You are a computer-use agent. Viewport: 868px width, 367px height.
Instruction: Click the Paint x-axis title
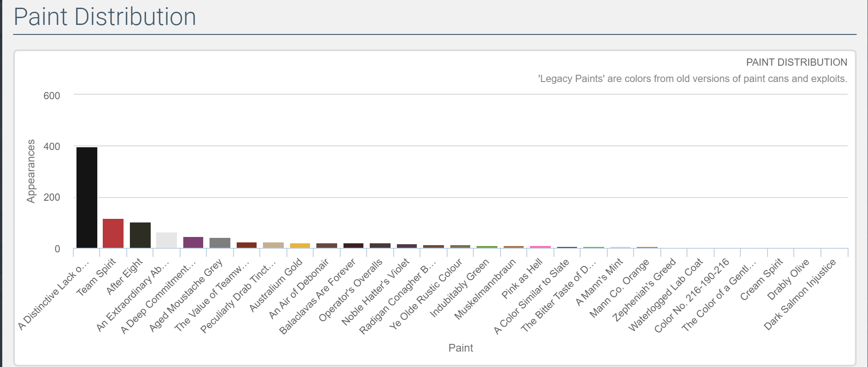(460, 348)
